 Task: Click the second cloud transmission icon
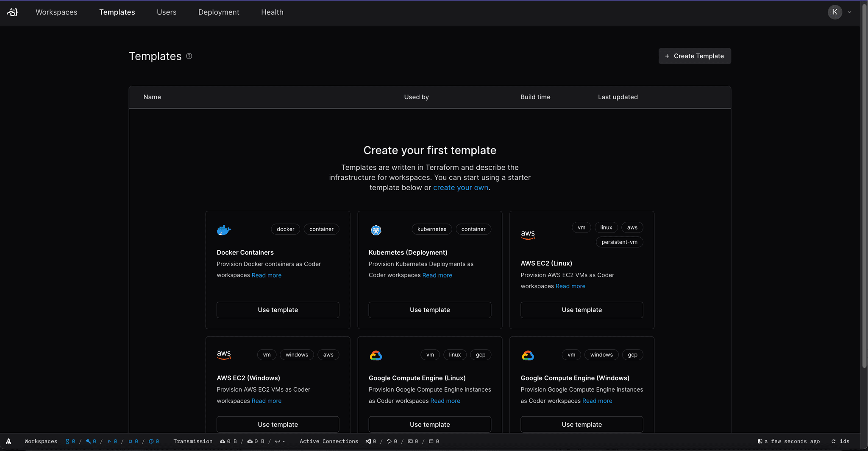[250, 441]
